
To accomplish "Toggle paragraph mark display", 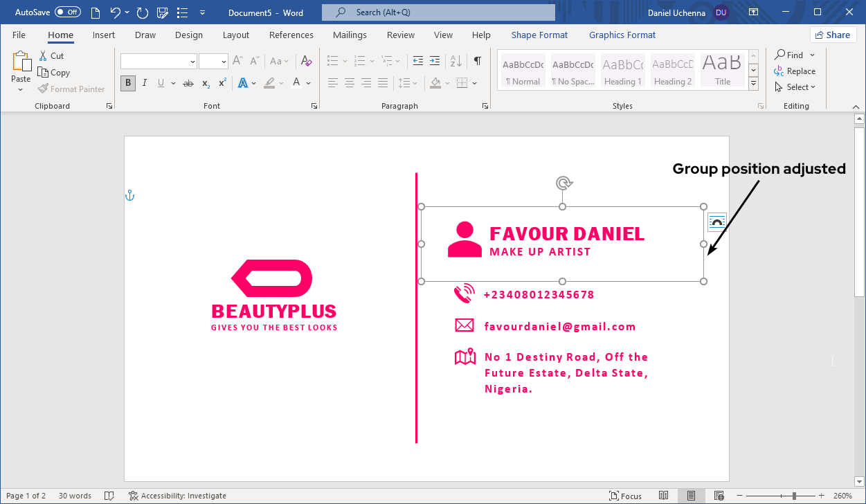I will (476, 61).
